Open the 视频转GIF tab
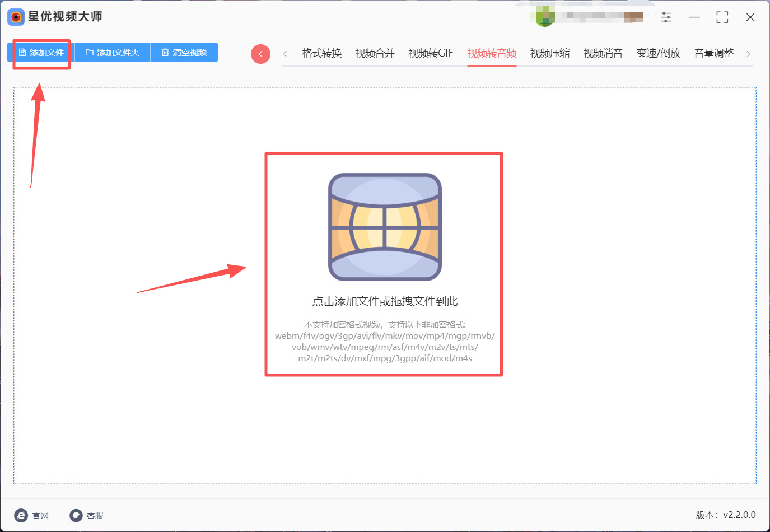The image size is (770, 532). coord(431,53)
